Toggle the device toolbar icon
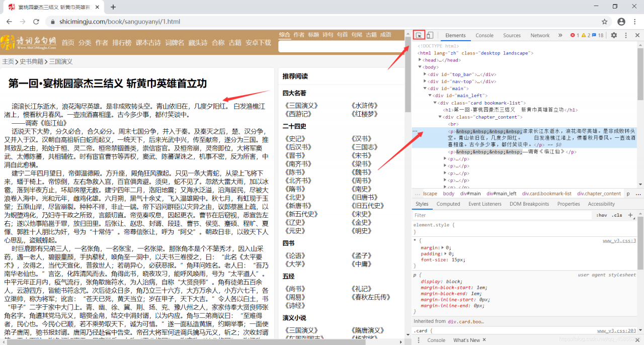Image resolution: width=644 pixels, height=345 pixels. tap(430, 35)
